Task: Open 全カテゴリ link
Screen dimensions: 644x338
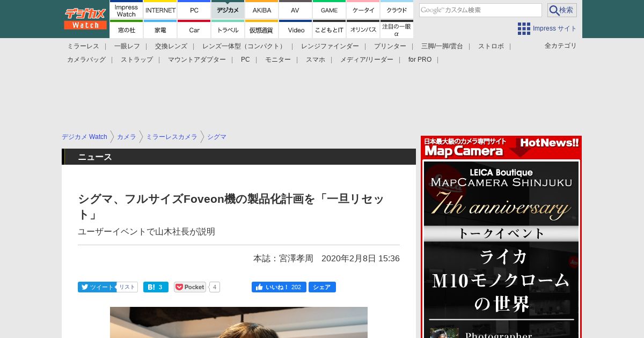Action: [x=561, y=46]
